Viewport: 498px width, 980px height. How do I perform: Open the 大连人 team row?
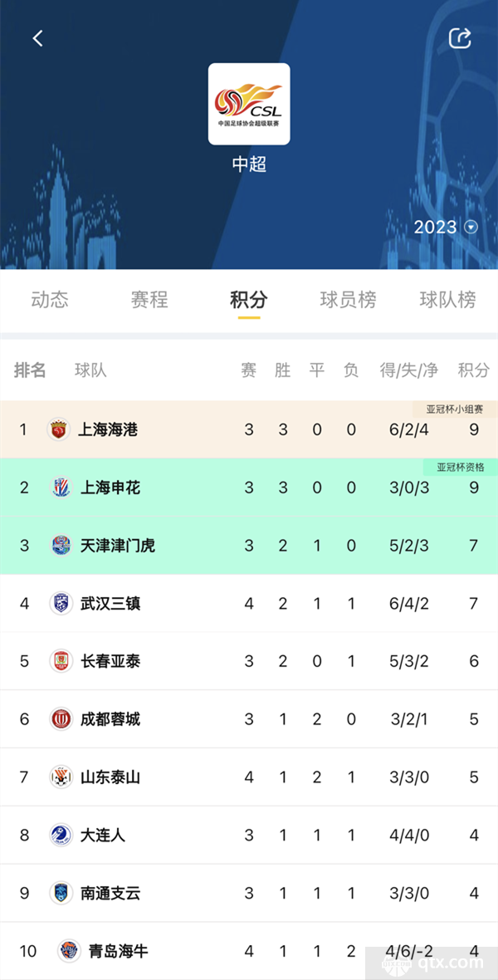pos(249,835)
